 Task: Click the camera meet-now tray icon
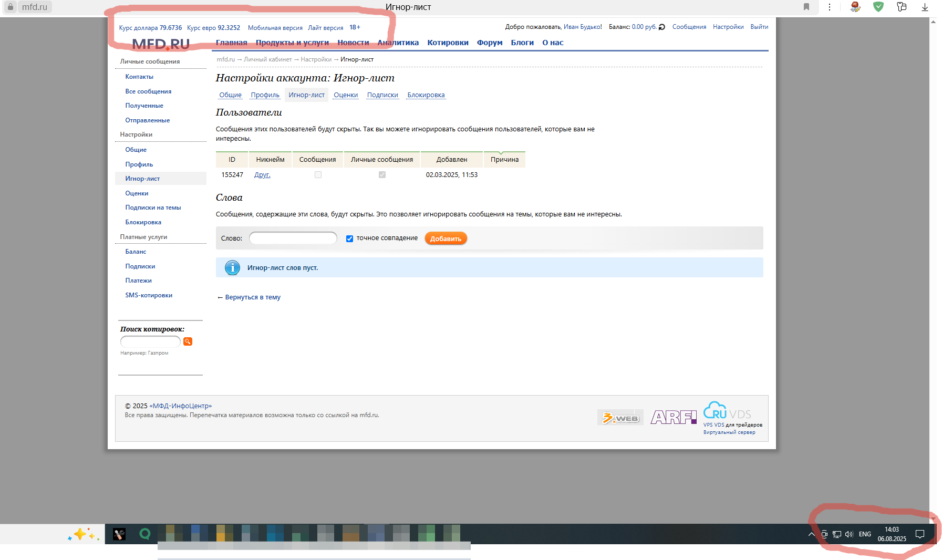(x=824, y=534)
